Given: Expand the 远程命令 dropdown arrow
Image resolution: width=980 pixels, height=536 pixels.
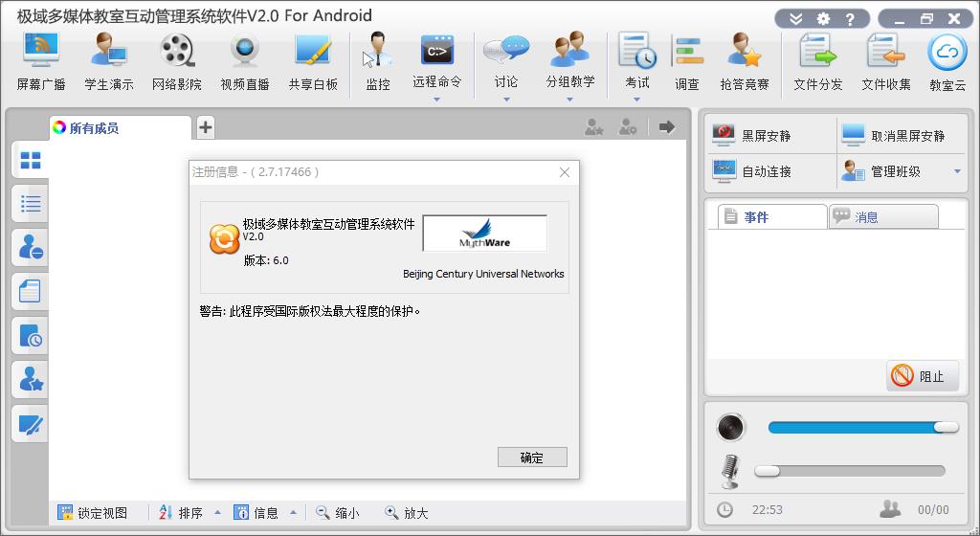Looking at the screenshot, I should pyautogui.click(x=436, y=100).
